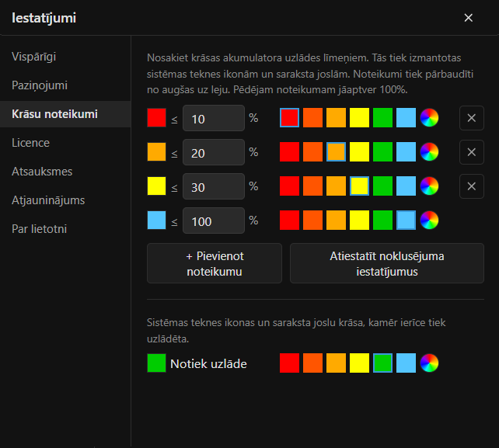This screenshot has width=499, height=448.
Task: Apply light blue swatch to Notiek uzlāde
Action: pos(406,363)
